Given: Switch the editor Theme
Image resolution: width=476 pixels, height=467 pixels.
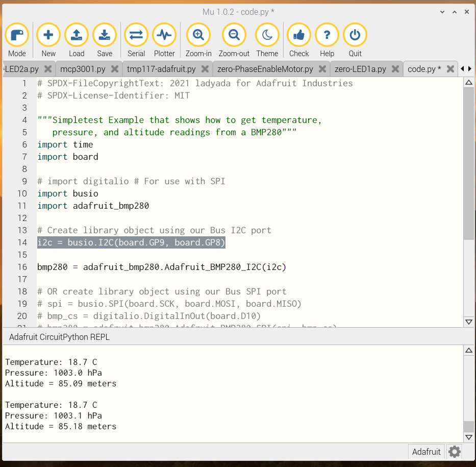Looking at the screenshot, I should point(267,35).
